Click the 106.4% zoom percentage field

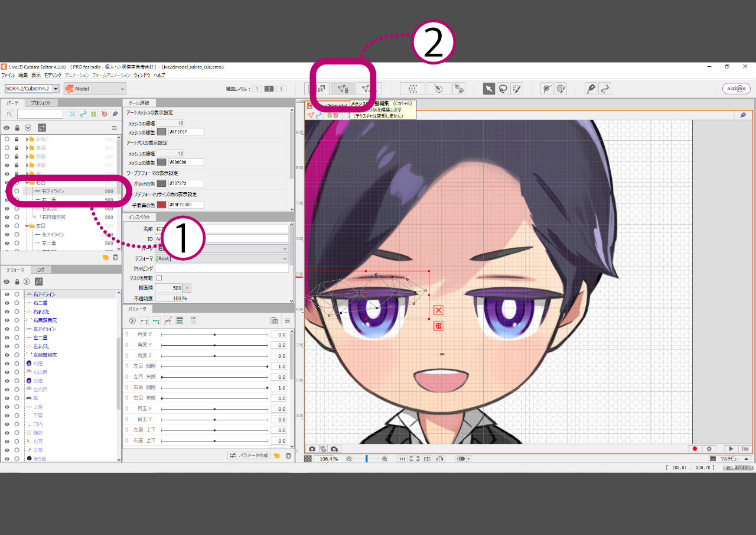tap(327, 459)
